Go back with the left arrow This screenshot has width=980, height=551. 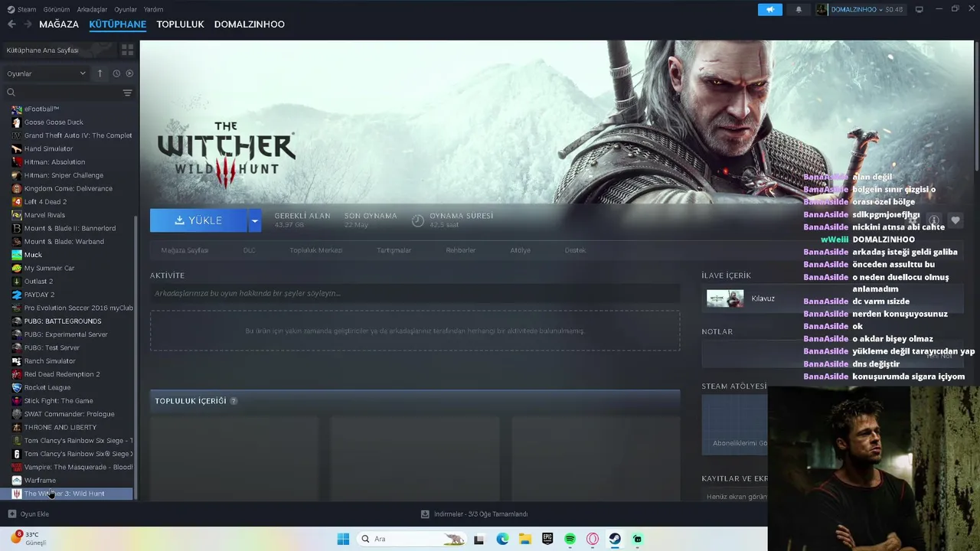tap(11, 24)
